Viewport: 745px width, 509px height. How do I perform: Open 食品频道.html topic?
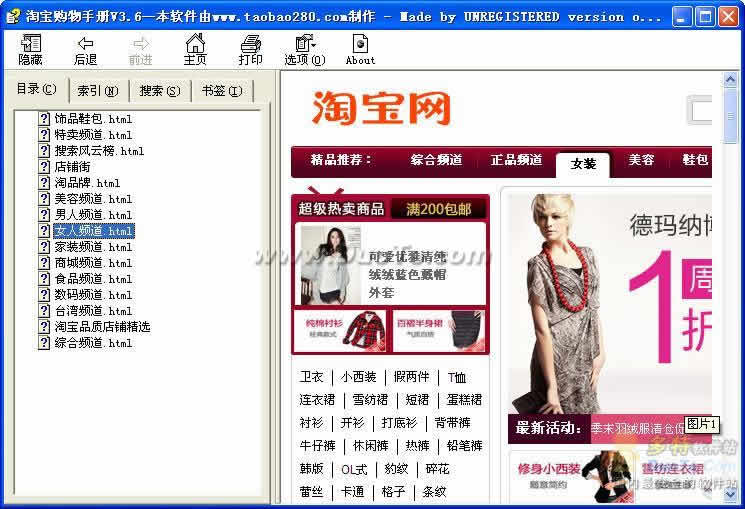(x=93, y=279)
